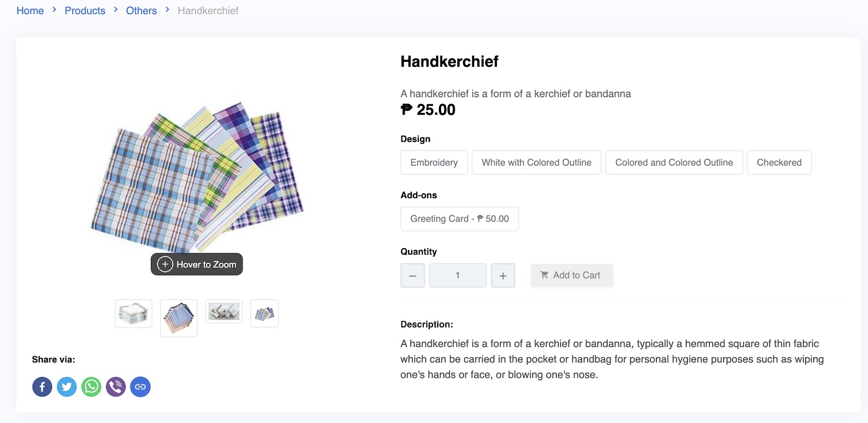Share via the Viber icon
The height and width of the screenshot is (423, 868).
(x=116, y=387)
